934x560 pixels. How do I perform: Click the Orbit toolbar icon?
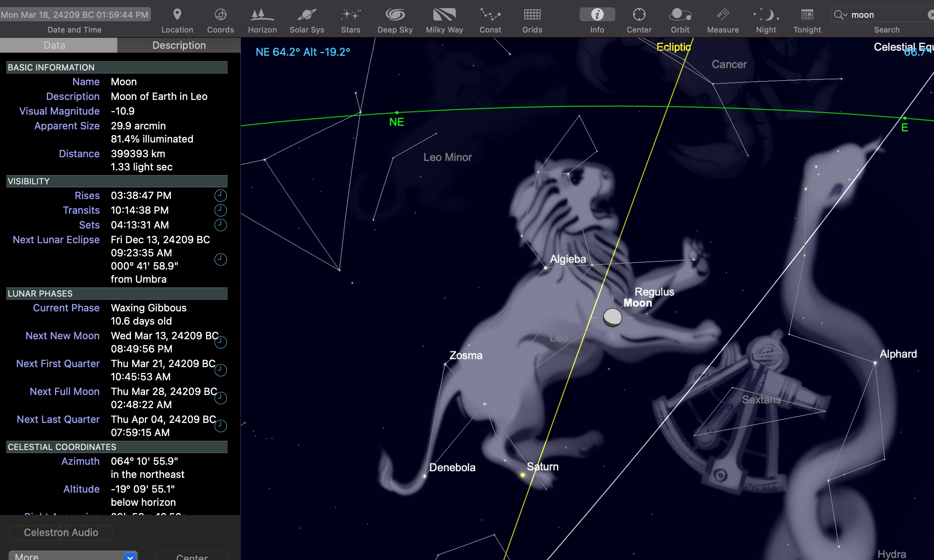point(680,15)
